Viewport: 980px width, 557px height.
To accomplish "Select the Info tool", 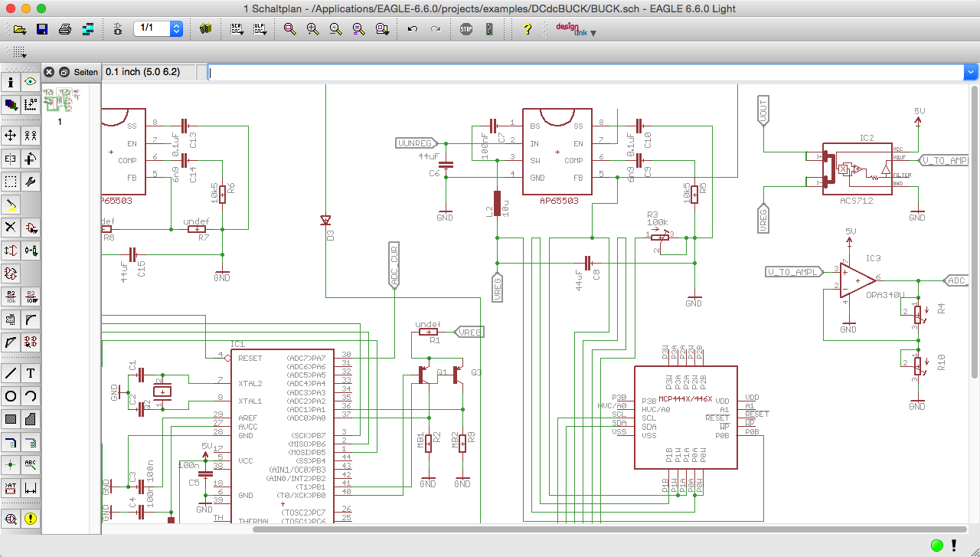I will [x=11, y=82].
